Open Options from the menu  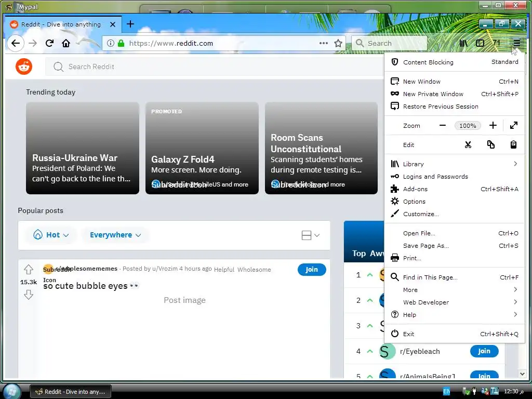point(455,202)
